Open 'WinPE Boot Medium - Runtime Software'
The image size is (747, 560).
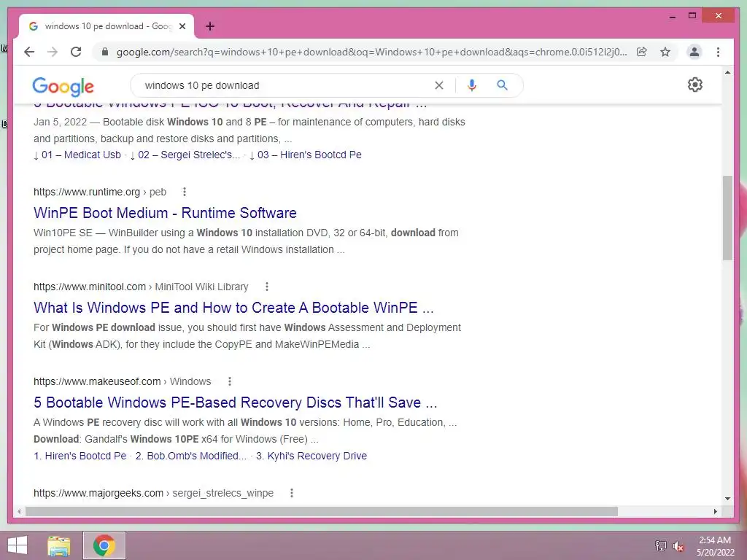[165, 213]
